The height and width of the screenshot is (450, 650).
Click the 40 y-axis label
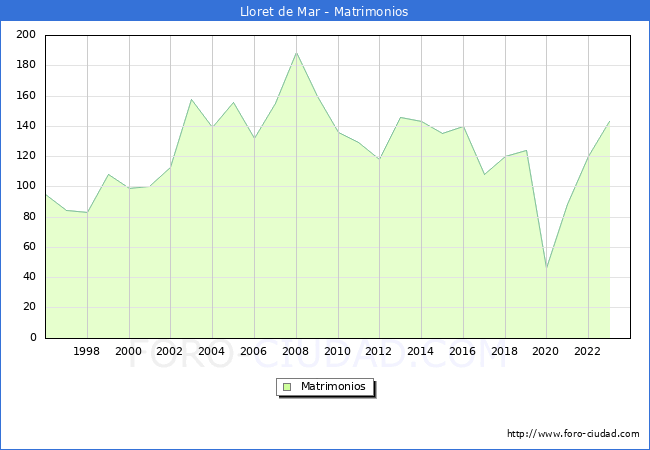pyautogui.click(x=29, y=276)
